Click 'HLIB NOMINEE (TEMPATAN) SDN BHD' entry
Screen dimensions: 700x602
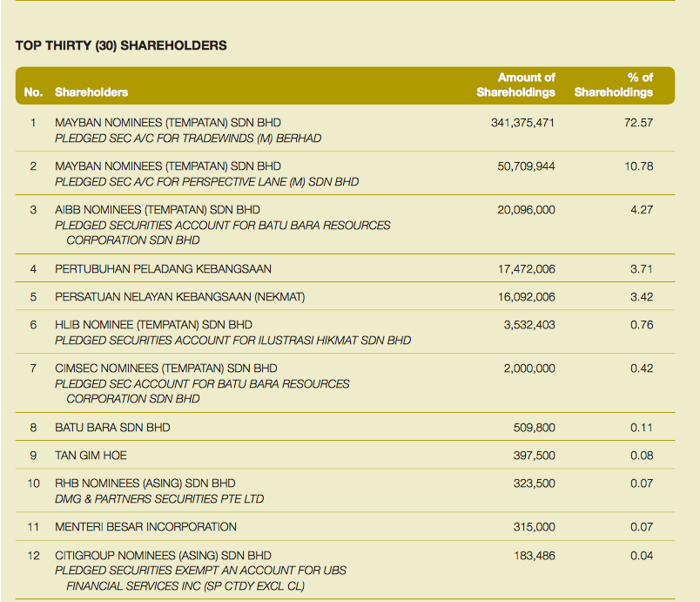click(153, 325)
